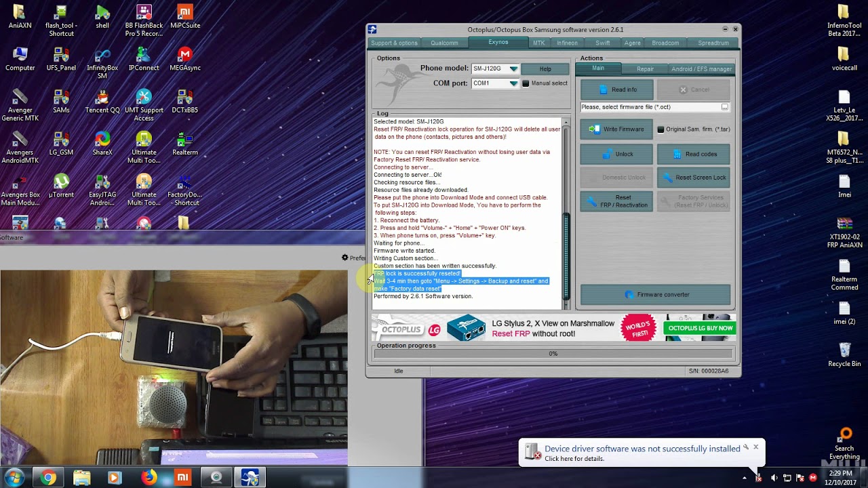Show hidden system tray icons
This screenshot has height=488, width=868.
click(x=745, y=479)
